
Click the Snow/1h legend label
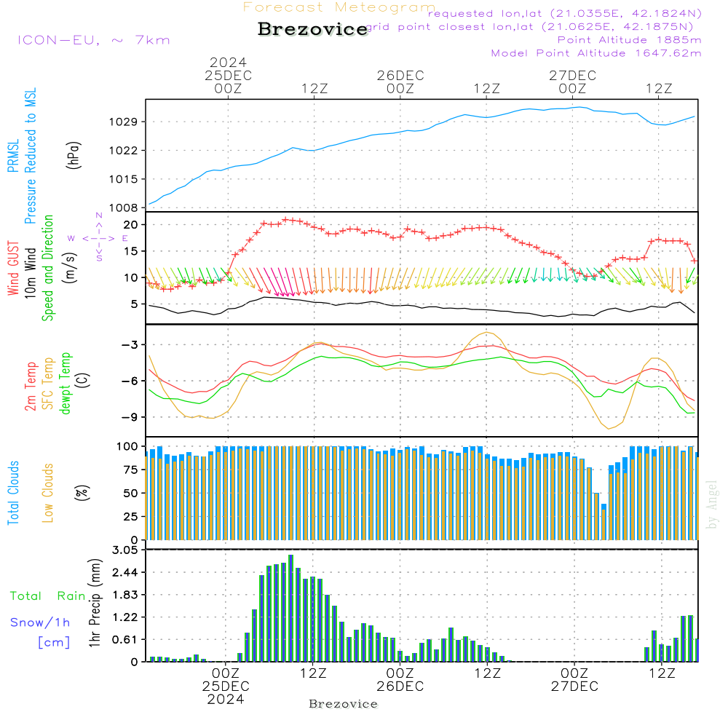tap(40, 622)
